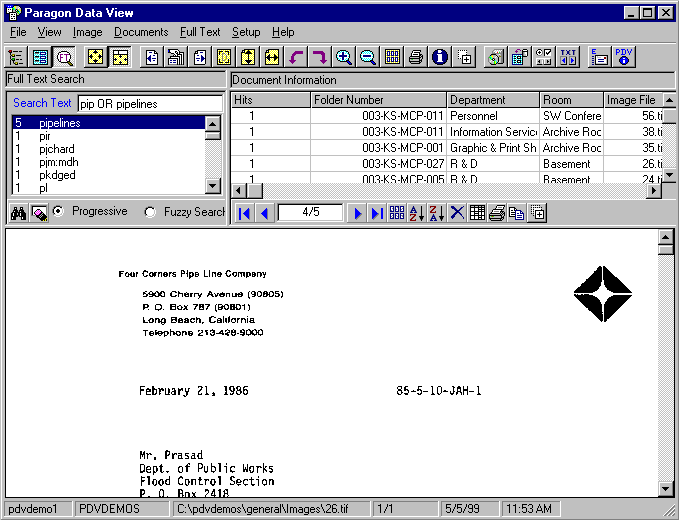Open the Setup menu
Screen dimensions: 679x520
pos(246,32)
